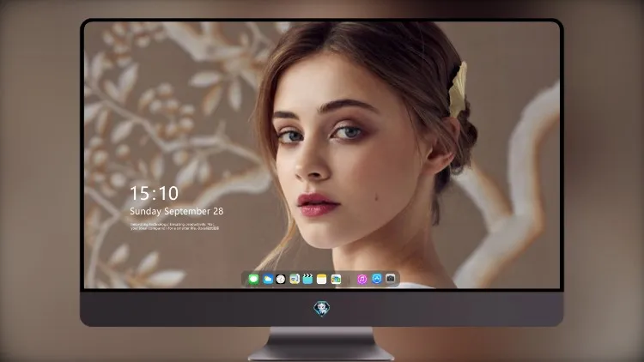
Task: Click the 15:10 clock display
Action: pos(154,193)
